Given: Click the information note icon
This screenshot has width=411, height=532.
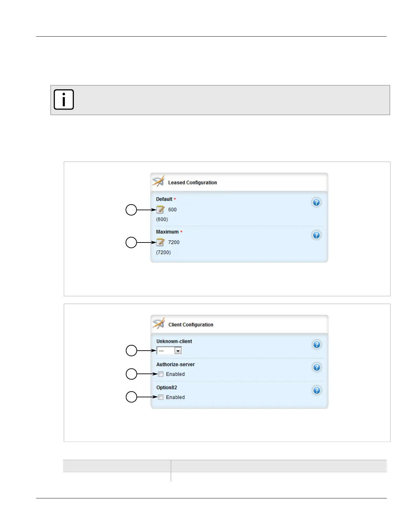Looking at the screenshot, I should point(64,100).
